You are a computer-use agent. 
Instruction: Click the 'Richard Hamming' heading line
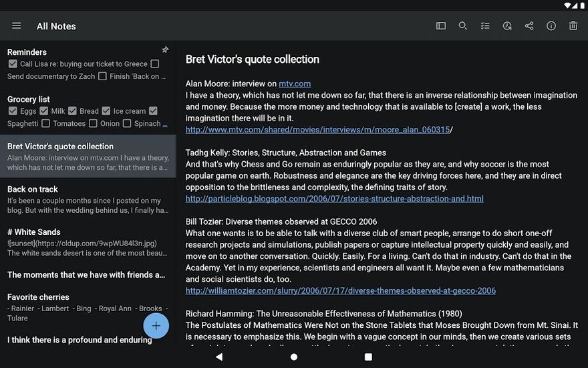pyautogui.click(x=324, y=314)
